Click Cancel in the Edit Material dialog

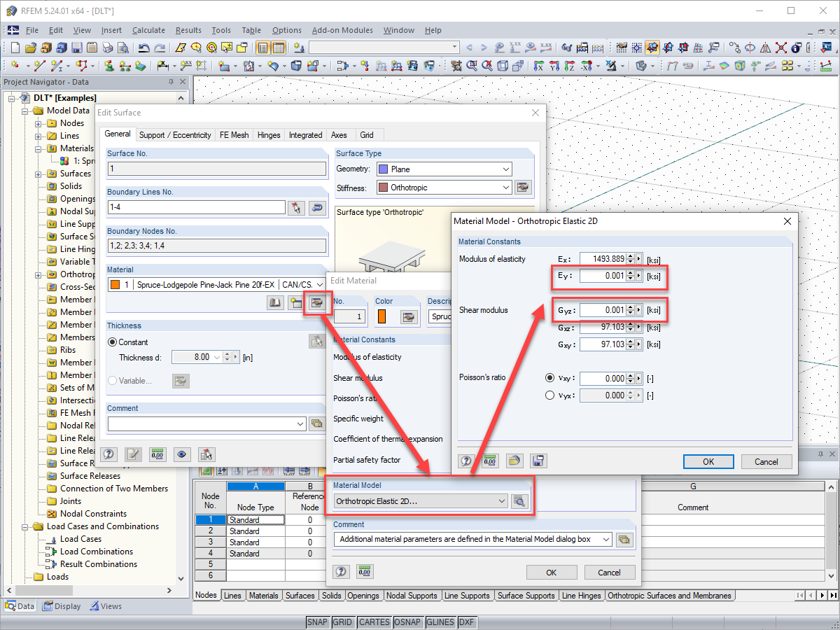click(610, 572)
